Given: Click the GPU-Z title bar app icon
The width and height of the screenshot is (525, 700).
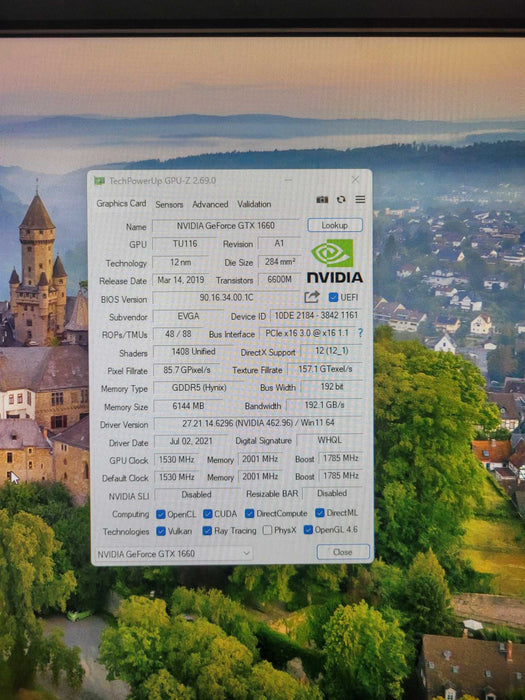Looking at the screenshot, I should coord(99,181).
